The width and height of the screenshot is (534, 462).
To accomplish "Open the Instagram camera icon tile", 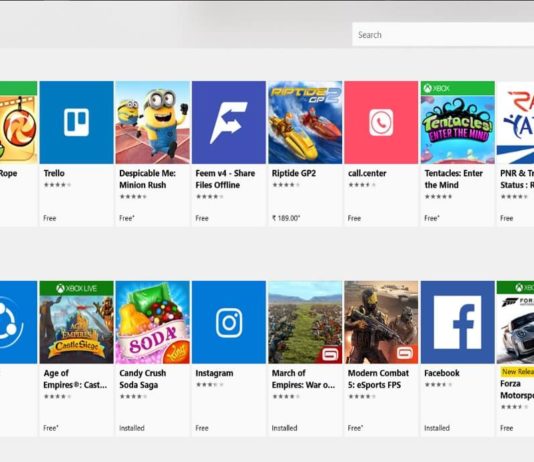I will click(x=229, y=322).
